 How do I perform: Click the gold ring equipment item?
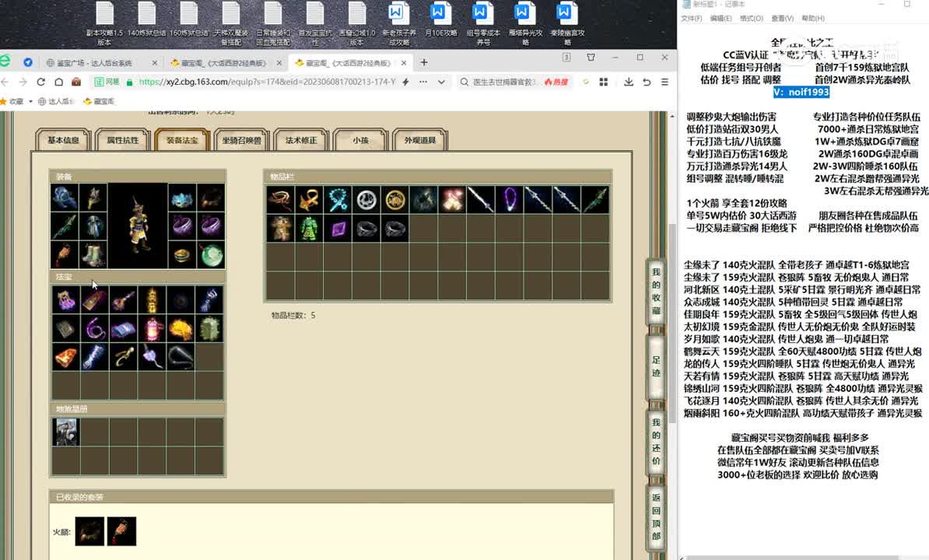[182, 254]
